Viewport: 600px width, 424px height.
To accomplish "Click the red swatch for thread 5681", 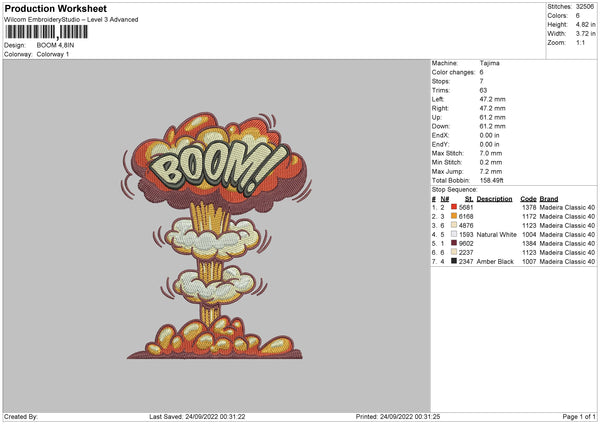I will pyautogui.click(x=454, y=206).
